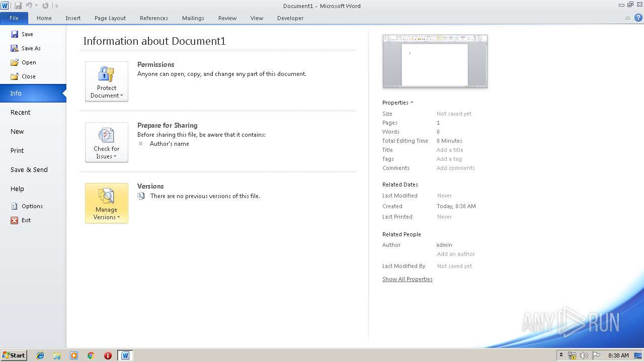The width and height of the screenshot is (644, 362).
Task: Click the Add comments field
Action: click(455, 168)
